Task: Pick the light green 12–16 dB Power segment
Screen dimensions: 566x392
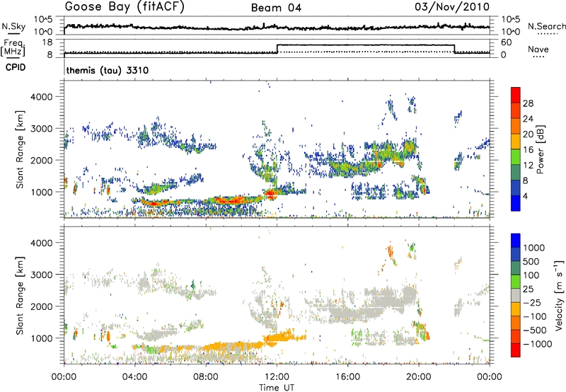Action: click(x=516, y=157)
